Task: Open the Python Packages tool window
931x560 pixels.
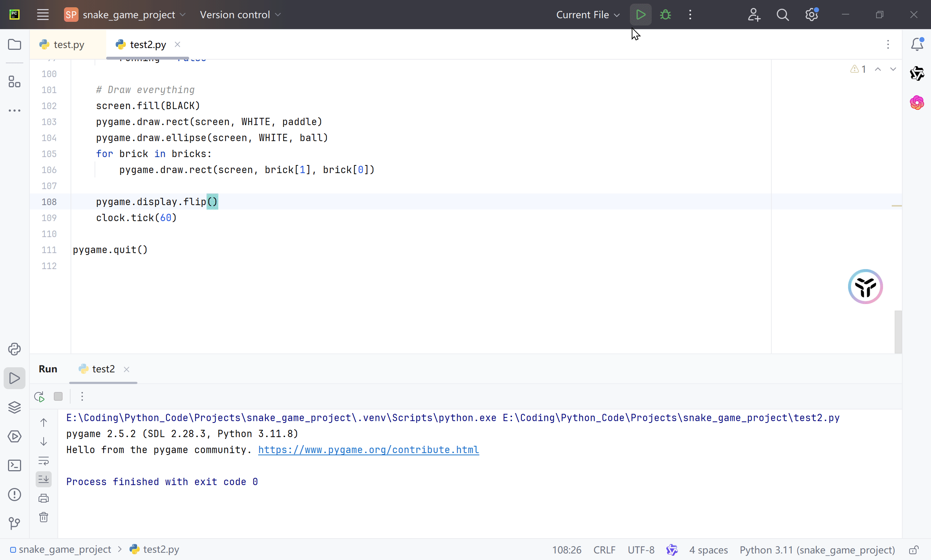Action: (x=14, y=408)
